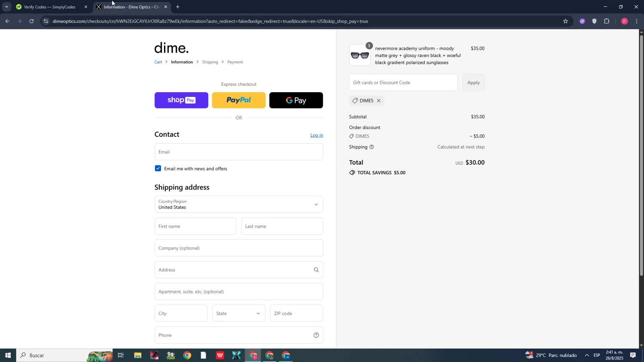This screenshot has height=362, width=644.
Task: Open the Country/Region dropdown
Action: pos(239,205)
